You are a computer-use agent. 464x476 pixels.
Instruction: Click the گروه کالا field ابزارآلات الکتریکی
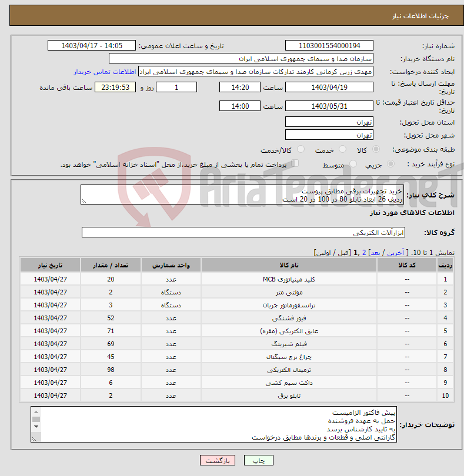point(243,232)
